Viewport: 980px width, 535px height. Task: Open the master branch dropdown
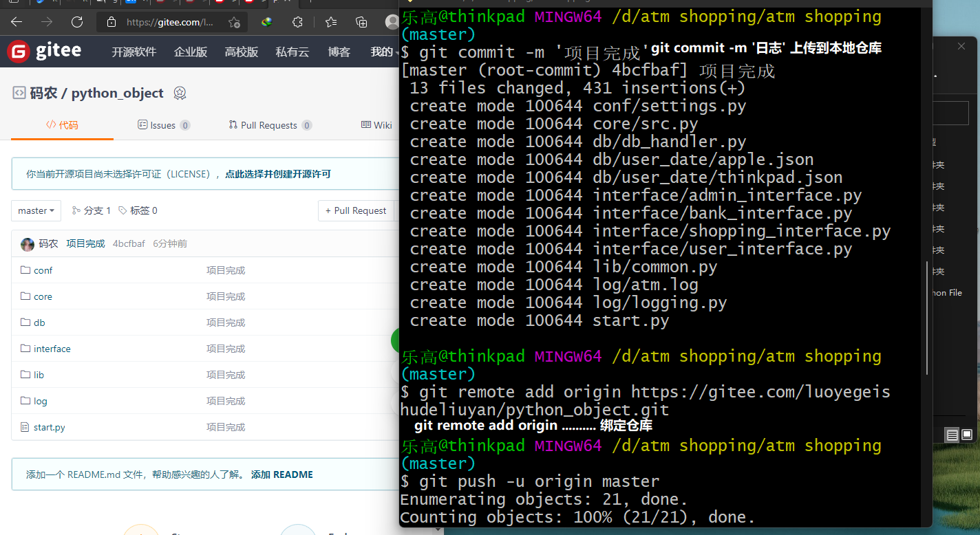click(x=36, y=210)
